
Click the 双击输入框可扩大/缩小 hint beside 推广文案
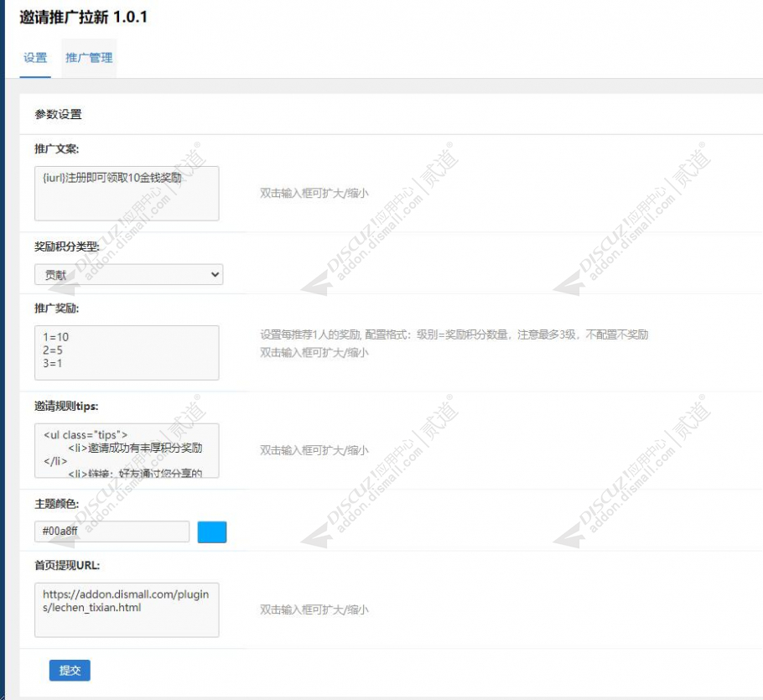tap(314, 193)
